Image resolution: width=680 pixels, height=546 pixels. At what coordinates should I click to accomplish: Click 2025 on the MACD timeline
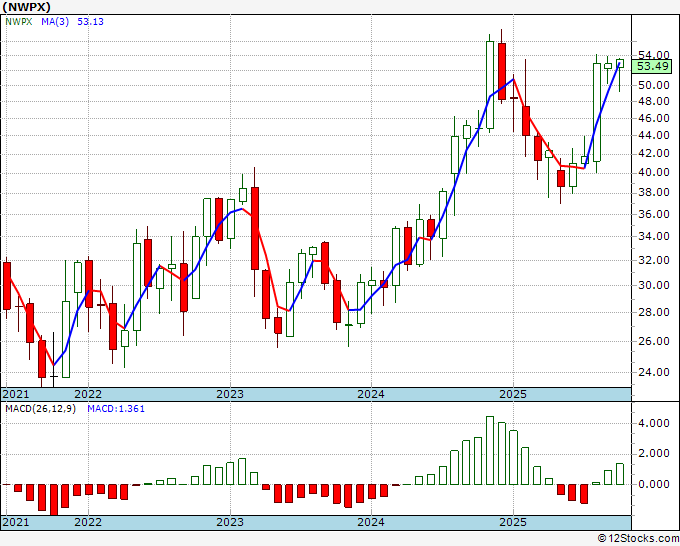click(x=513, y=522)
